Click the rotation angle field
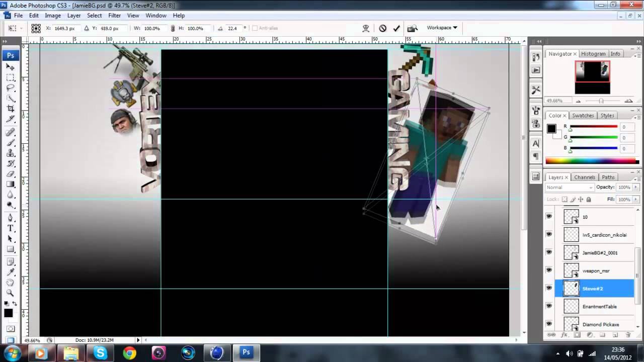Image resolution: width=644 pixels, height=362 pixels. [234, 28]
